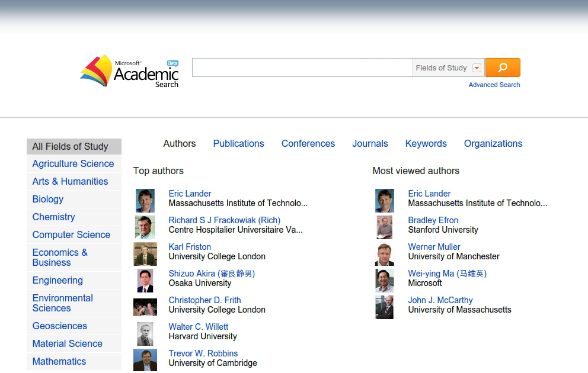Open Eric Lander under Most viewed authors
588x373 pixels.
tap(429, 194)
